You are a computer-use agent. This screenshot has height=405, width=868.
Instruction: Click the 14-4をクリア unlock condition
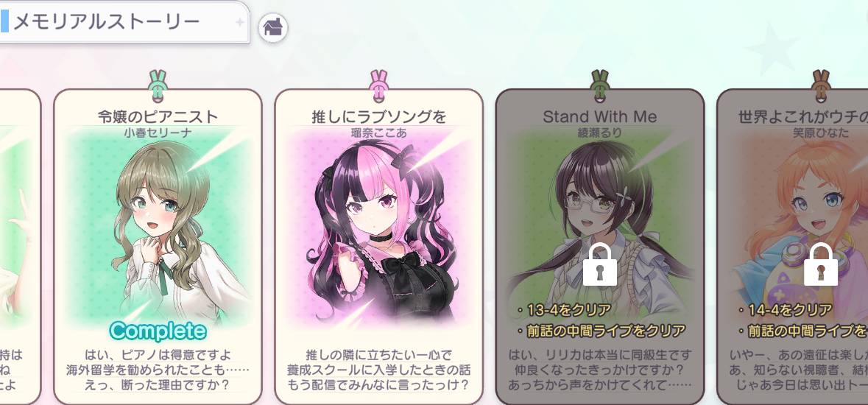(784, 310)
